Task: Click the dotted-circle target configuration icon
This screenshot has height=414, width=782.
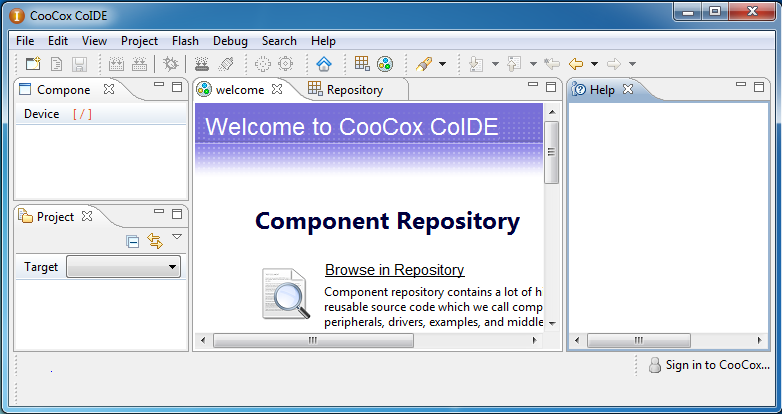Action: coord(262,64)
